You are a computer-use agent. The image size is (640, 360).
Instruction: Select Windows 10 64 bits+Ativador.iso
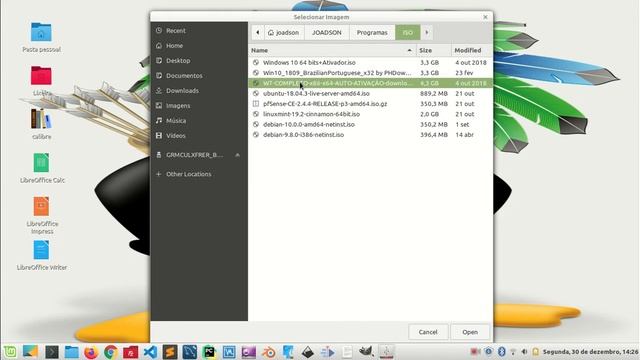(x=370, y=62)
